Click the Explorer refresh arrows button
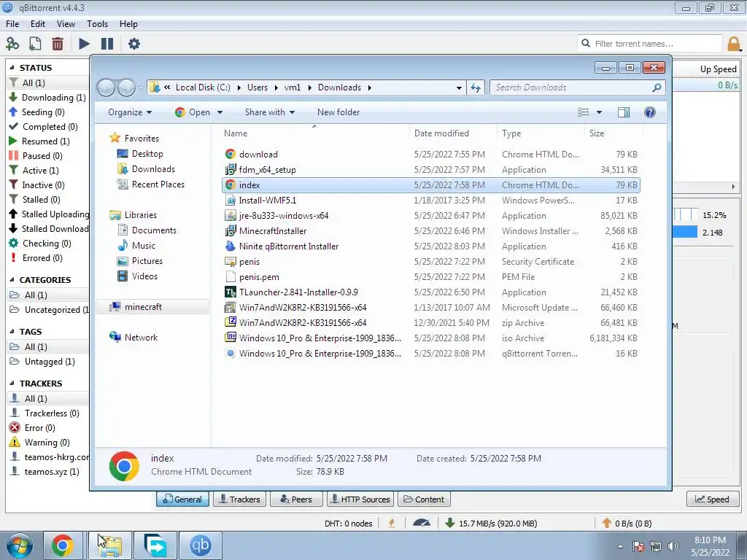The width and height of the screenshot is (747, 560). [x=476, y=87]
